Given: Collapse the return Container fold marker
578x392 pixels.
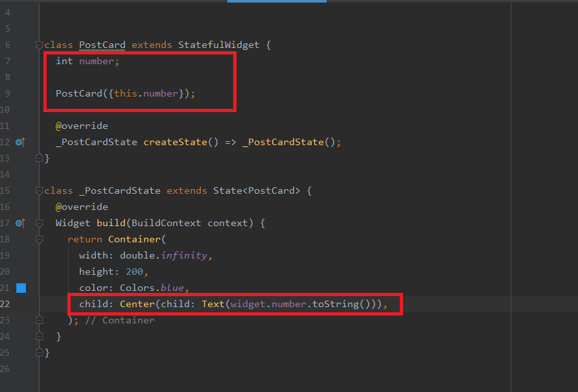Looking at the screenshot, I should pos(39,239).
